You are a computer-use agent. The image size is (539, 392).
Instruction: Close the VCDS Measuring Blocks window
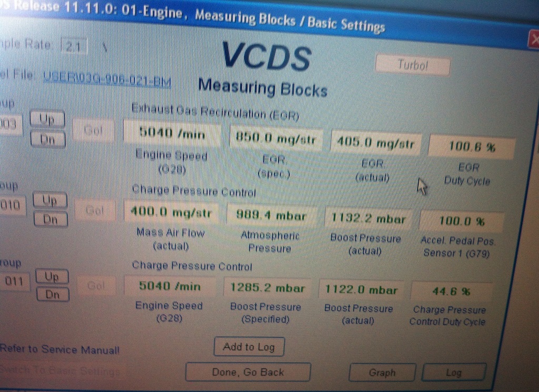(534, 40)
